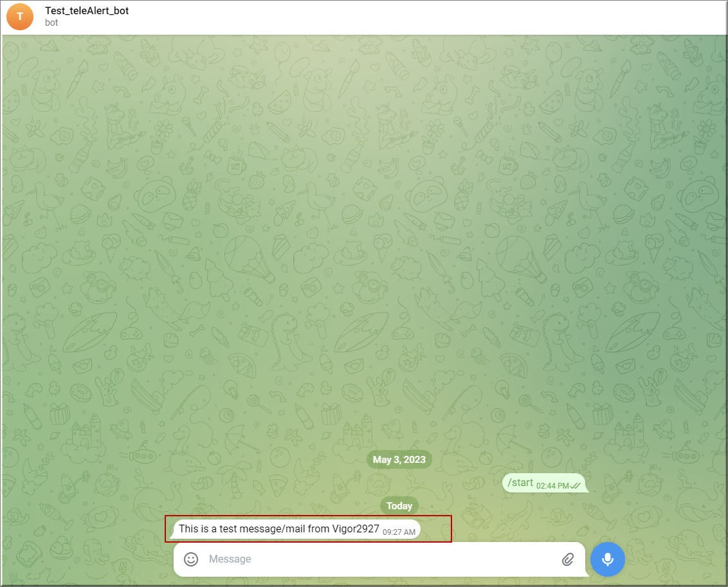Click the 02:44 PM timestamp on /start
The width and height of the screenshot is (728, 587).
point(552,486)
